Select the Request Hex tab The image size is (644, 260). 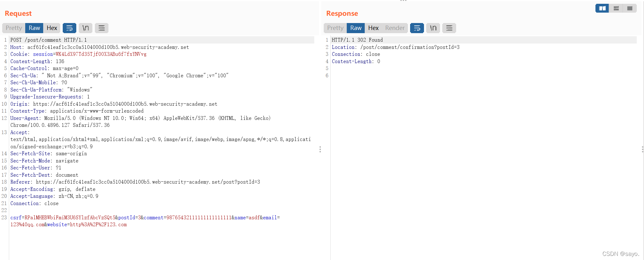(x=52, y=28)
